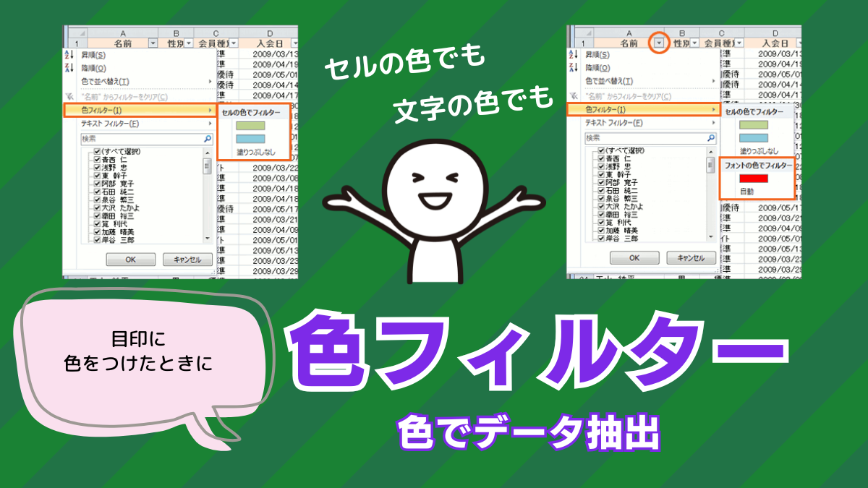Select the ascending A-Z sort icon
Screen dimensions: 868x488
pos(67,56)
